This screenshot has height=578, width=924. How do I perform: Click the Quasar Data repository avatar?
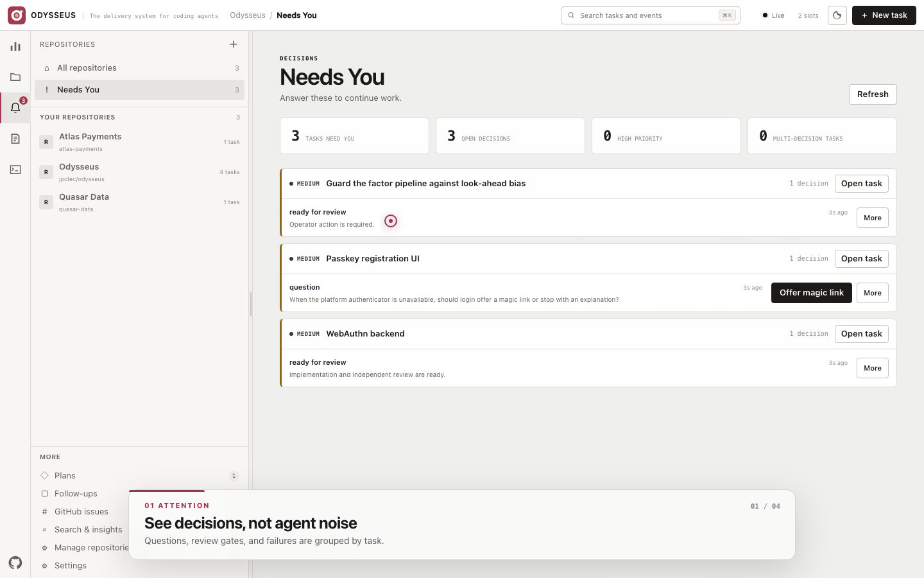pyautogui.click(x=46, y=202)
